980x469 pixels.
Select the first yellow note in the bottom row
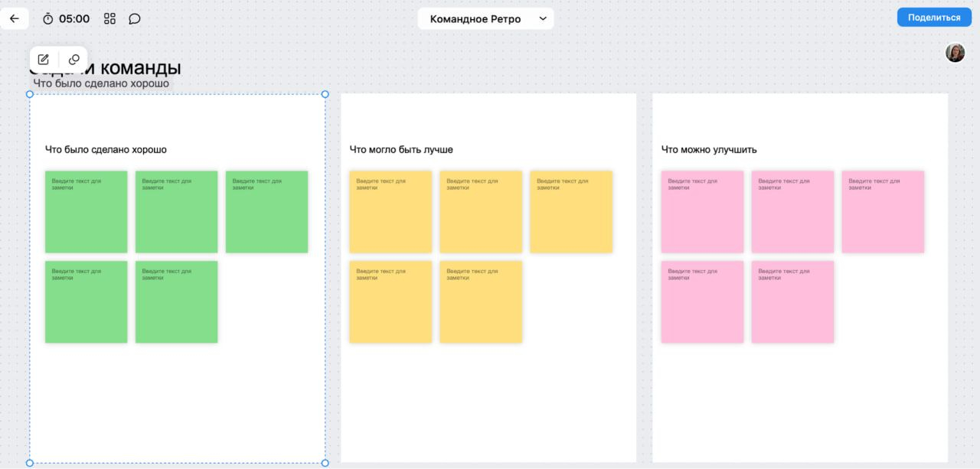tap(390, 302)
